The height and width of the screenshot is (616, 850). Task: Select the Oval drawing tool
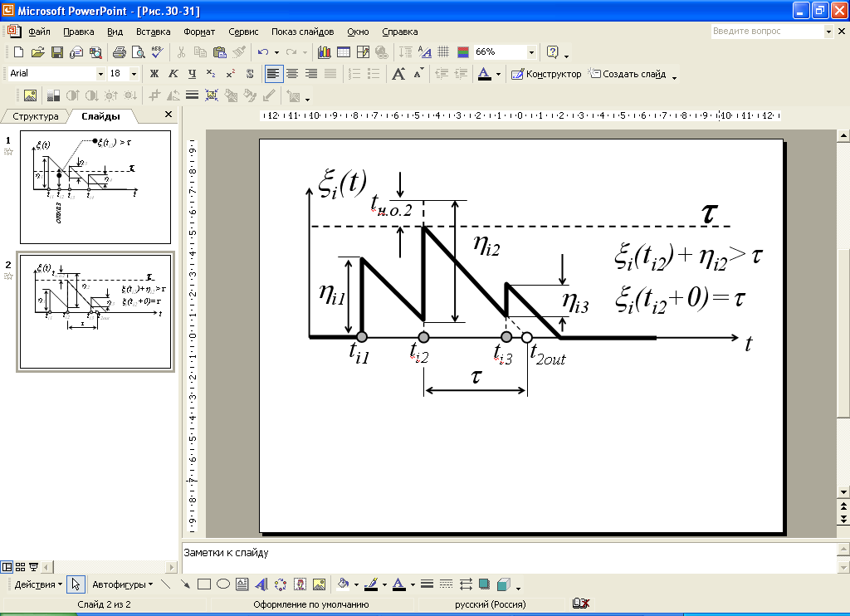(223, 584)
